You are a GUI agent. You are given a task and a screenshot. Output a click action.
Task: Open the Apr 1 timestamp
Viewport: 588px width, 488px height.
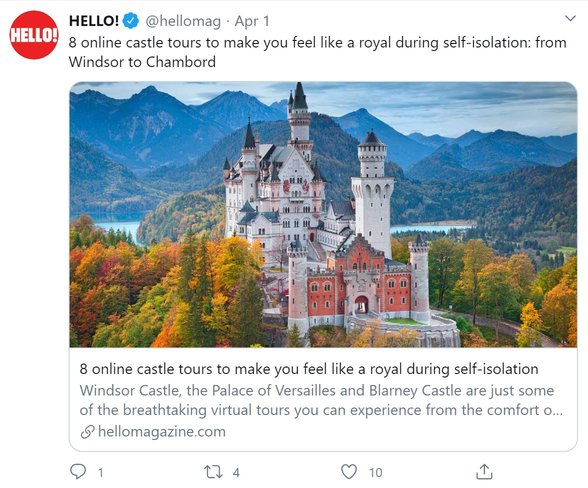coord(252,21)
